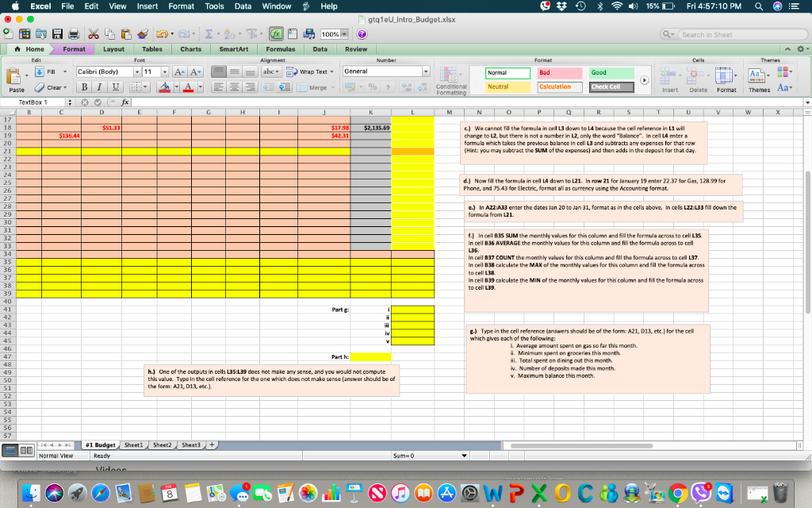The image size is (812, 508).
Task: Pick a font color from the A swatch
Action: [x=188, y=87]
